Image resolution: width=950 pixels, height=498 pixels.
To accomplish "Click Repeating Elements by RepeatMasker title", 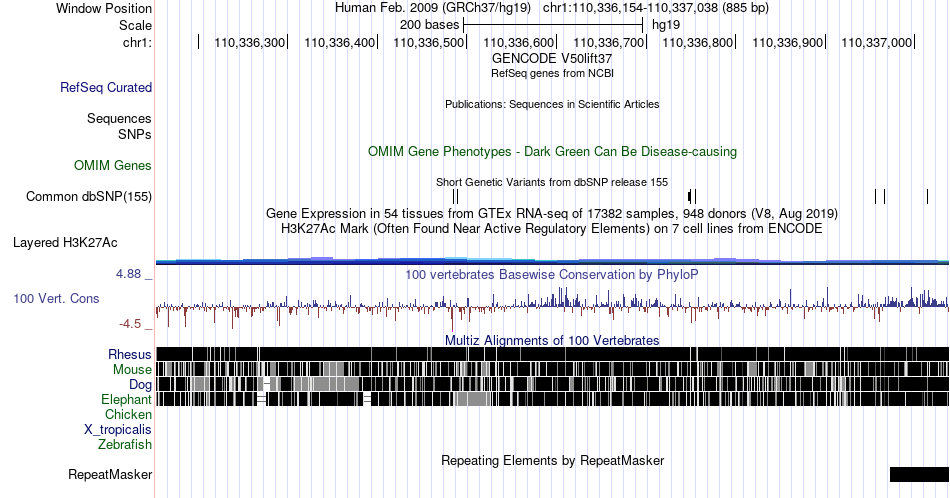I will click(552, 460).
